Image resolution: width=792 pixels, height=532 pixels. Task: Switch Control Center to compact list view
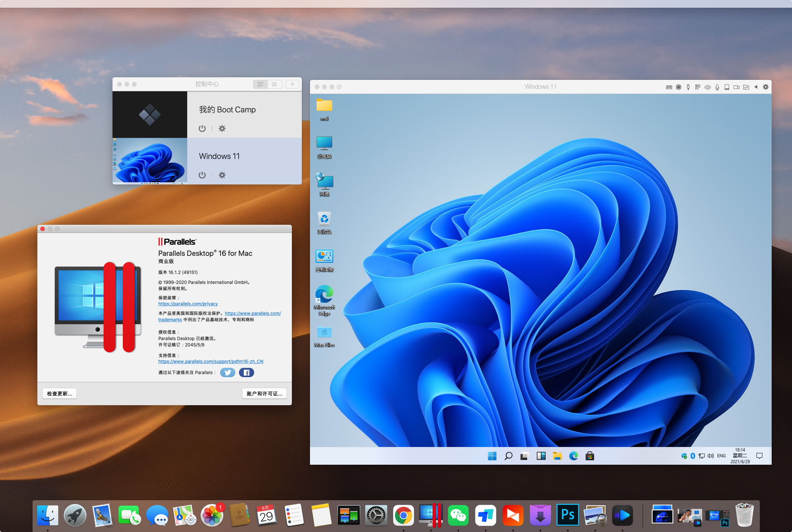(274, 84)
